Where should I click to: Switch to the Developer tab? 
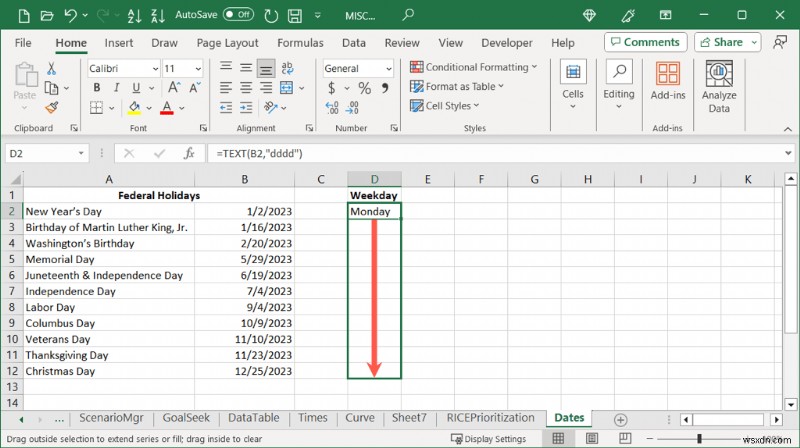pos(507,43)
